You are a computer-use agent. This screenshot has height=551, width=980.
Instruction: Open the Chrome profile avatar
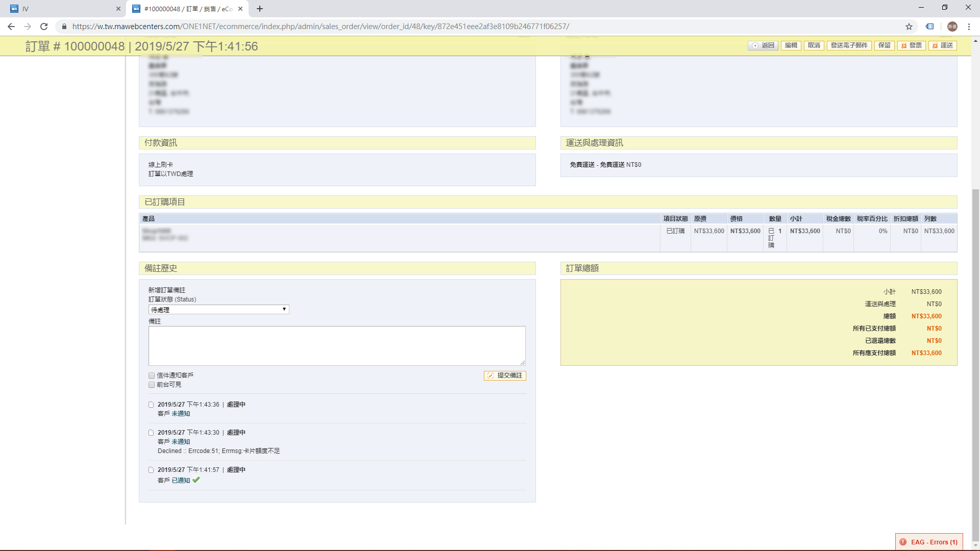tap(952, 27)
